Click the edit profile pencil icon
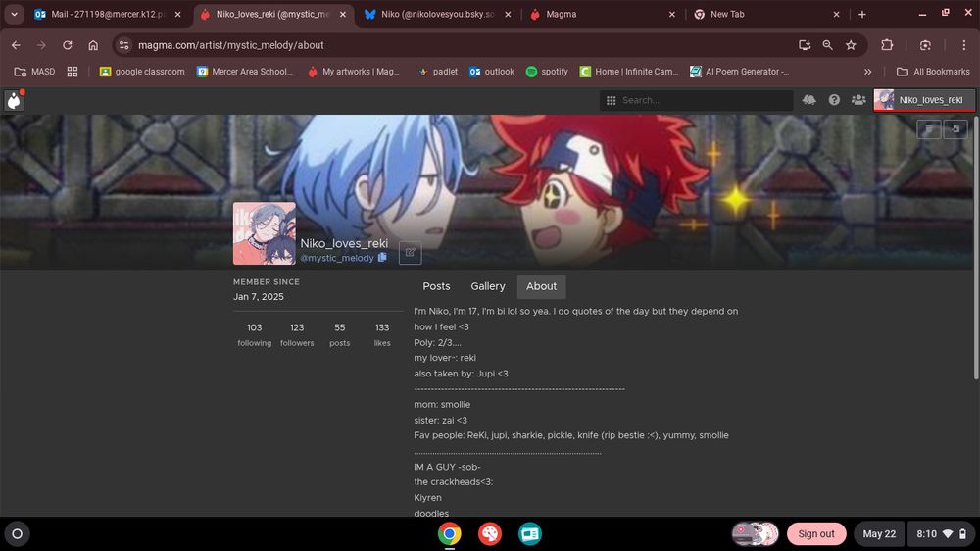The image size is (980, 551). point(410,253)
